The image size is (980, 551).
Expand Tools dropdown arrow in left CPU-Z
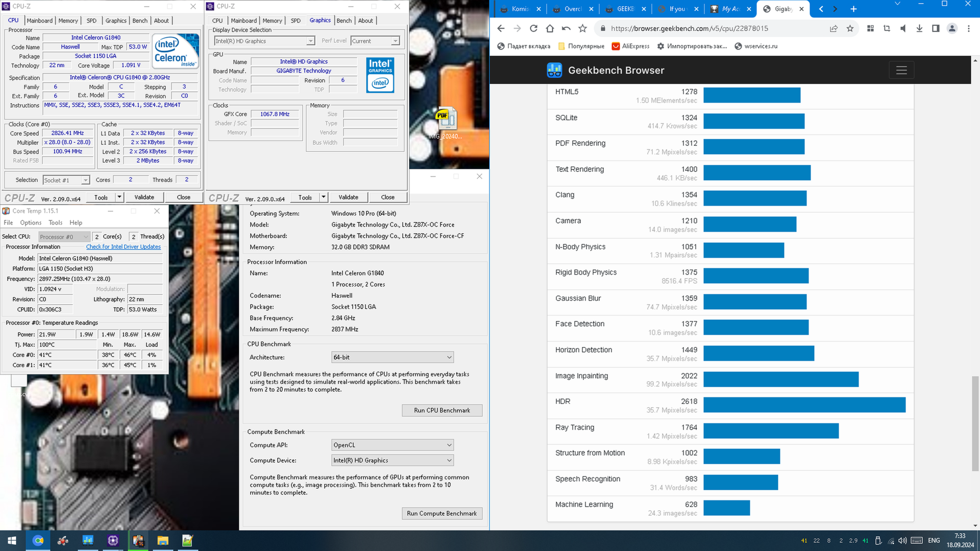(x=119, y=197)
